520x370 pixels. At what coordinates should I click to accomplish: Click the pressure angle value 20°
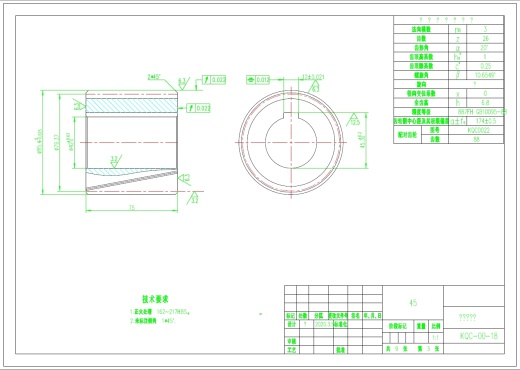[x=485, y=48]
